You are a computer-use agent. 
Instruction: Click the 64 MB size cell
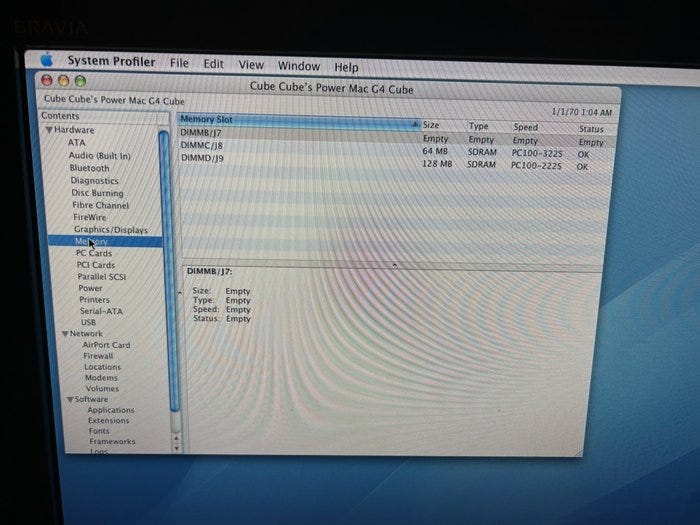click(435, 151)
